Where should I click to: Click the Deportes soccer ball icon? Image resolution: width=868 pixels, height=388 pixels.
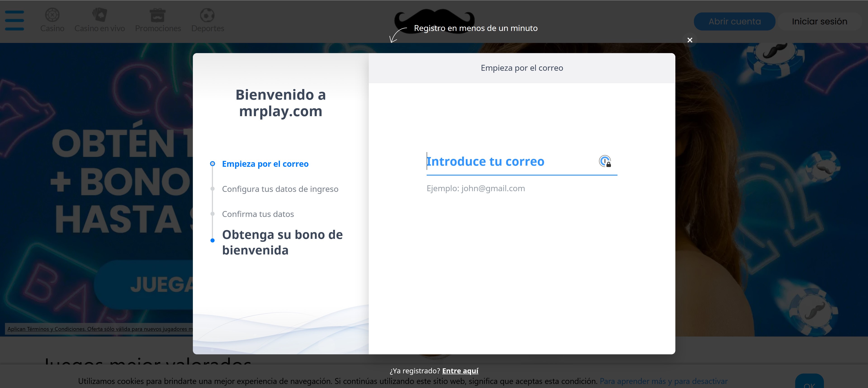[207, 15]
